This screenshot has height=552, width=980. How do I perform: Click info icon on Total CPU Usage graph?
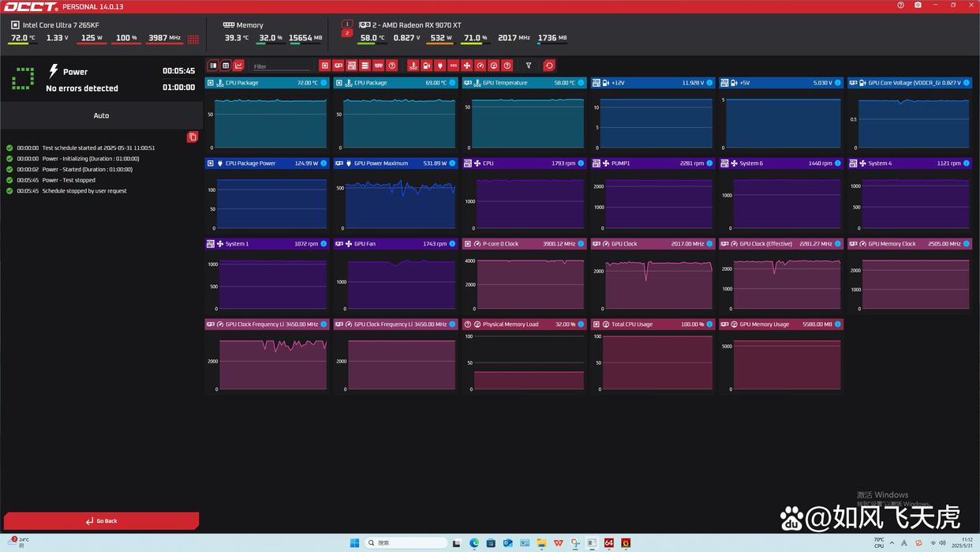point(709,325)
